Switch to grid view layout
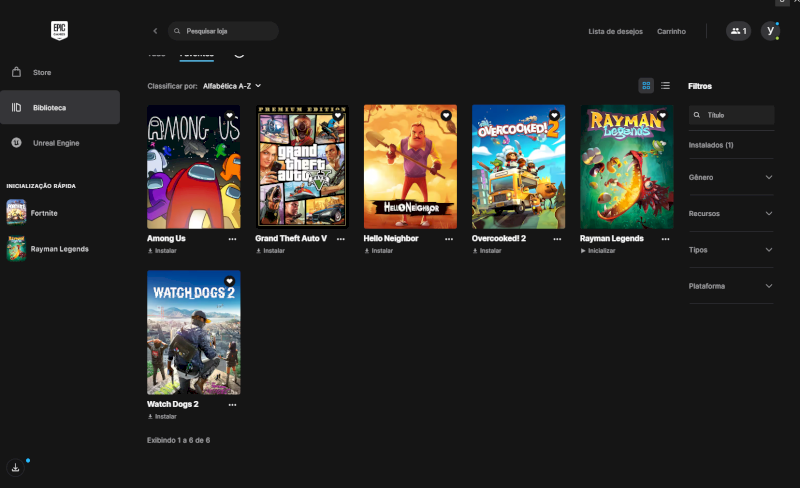800x488 pixels. click(646, 86)
